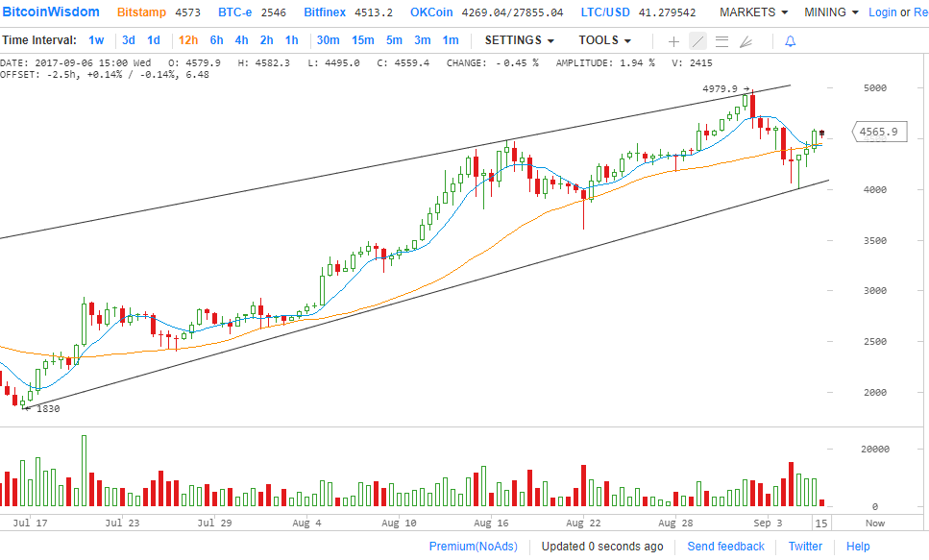Select the horizontal parallel lines tool
This screenshot has height=560, width=929.
coord(721,41)
